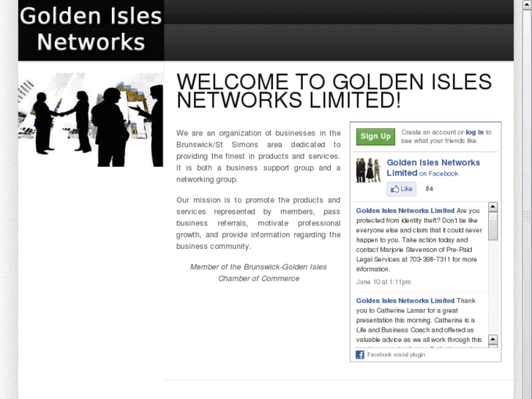Click the Facebook feed lower scroll arrow
532x399 pixels.
click(493, 339)
